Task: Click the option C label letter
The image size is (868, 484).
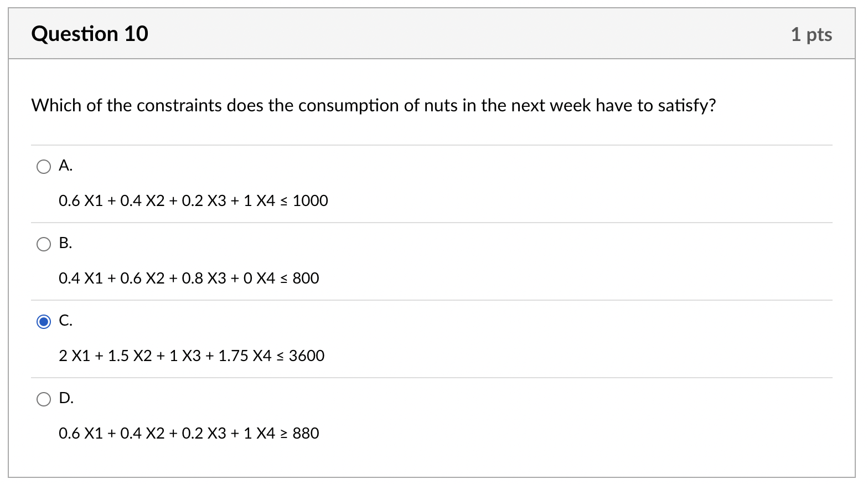Action: click(65, 321)
